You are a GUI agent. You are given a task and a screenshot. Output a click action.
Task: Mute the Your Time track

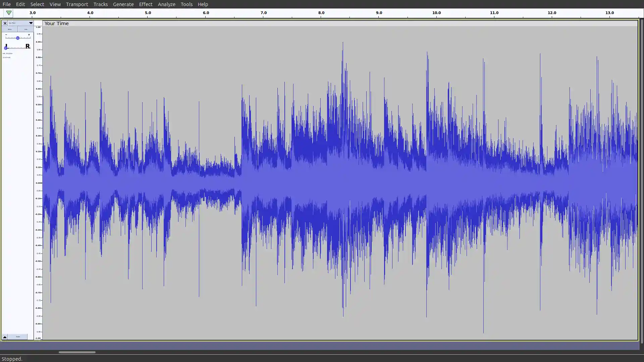coord(10,29)
